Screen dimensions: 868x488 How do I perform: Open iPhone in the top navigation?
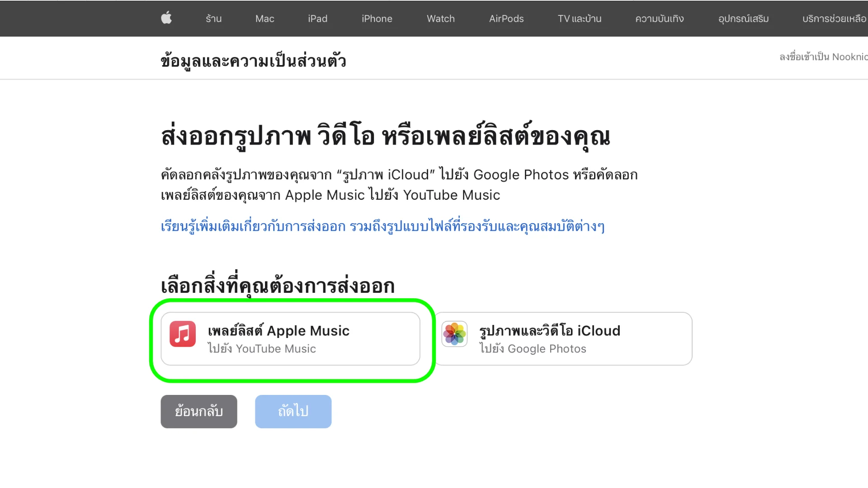tap(377, 19)
